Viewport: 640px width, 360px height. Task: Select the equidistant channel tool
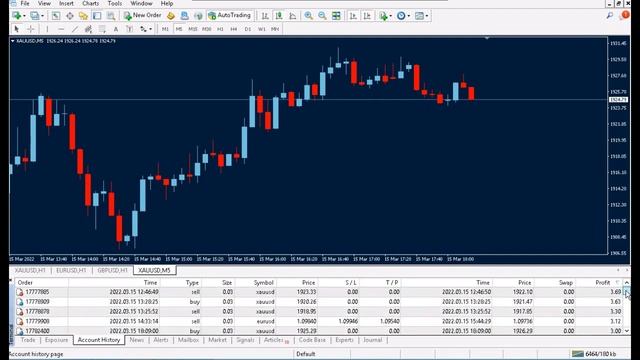pyautogui.click(x=88, y=29)
